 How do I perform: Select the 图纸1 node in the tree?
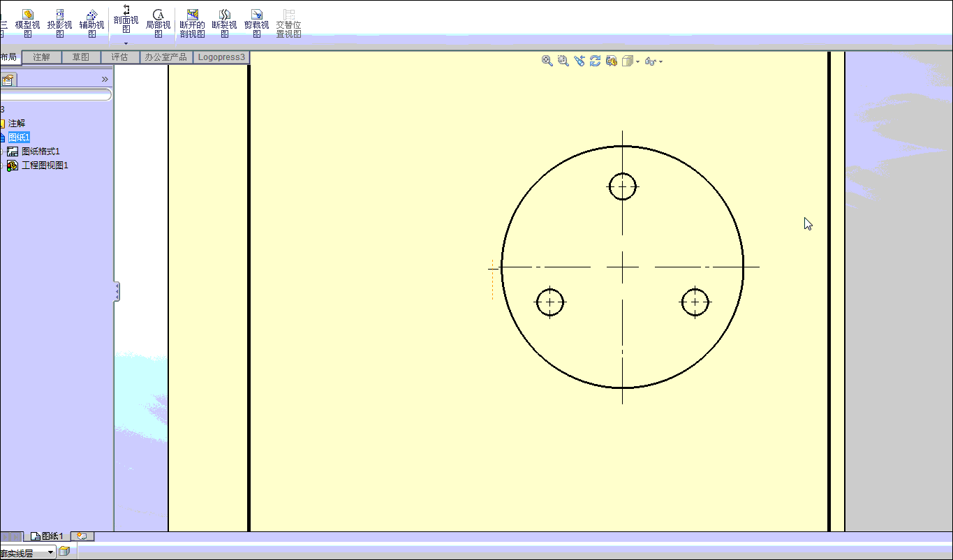coord(19,137)
